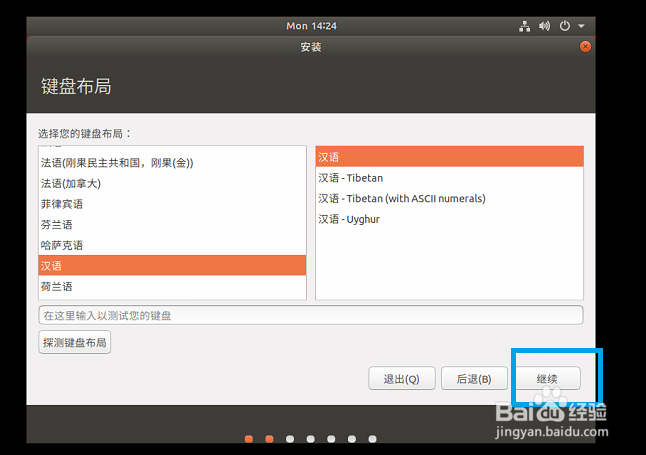Click the 退出(Q) button
Screen dimensions: 646x455
[x=402, y=378]
